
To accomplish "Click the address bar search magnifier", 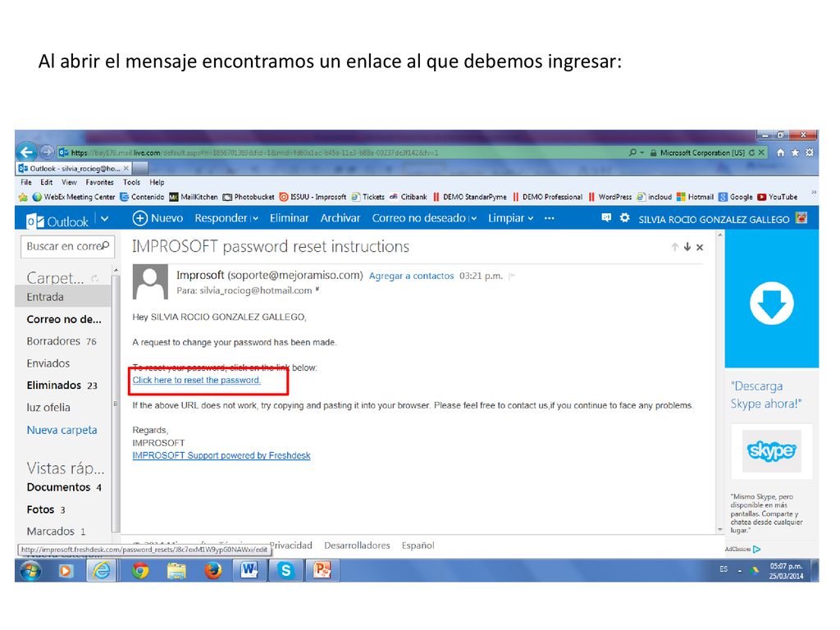I will coord(632,153).
